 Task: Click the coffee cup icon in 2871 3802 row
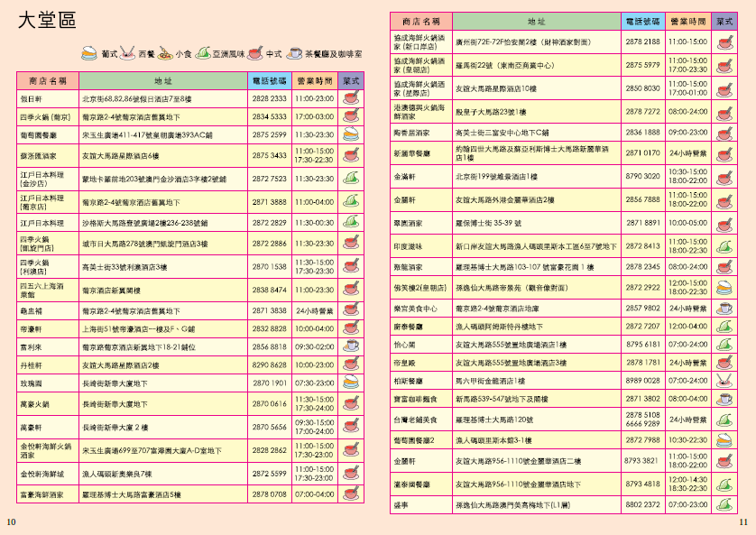tap(724, 399)
